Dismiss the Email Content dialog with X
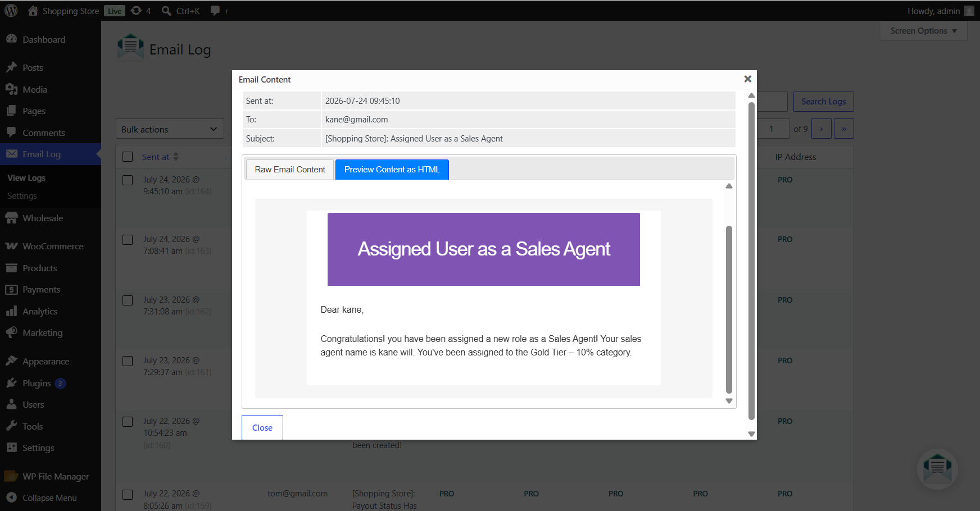Image resolution: width=980 pixels, height=511 pixels. pos(747,79)
